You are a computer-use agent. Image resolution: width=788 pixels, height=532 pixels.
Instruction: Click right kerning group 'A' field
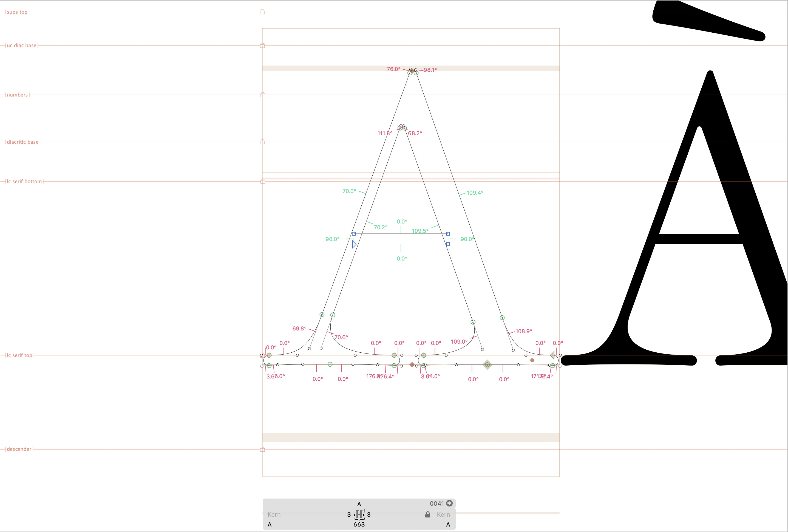click(x=447, y=524)
